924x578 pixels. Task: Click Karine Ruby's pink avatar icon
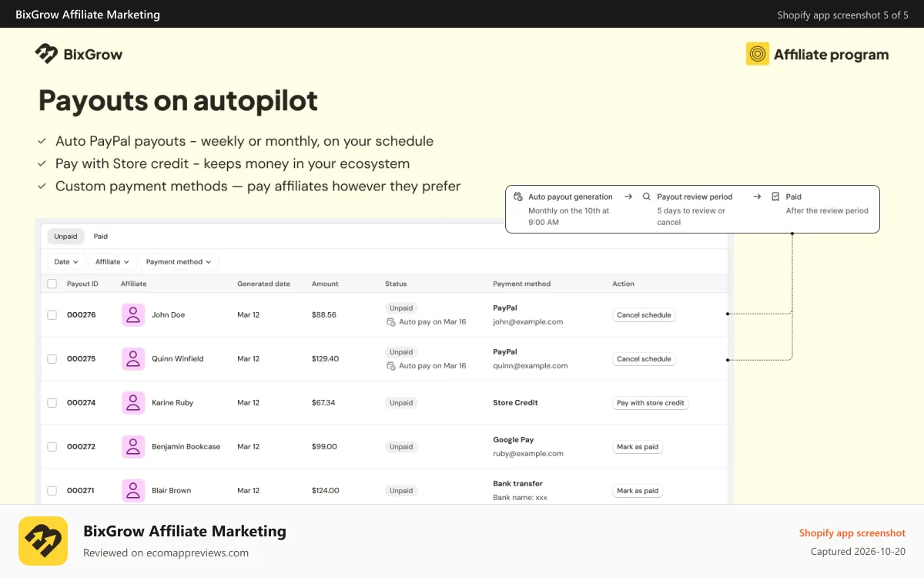pyautogui.click(x=133, y=402)
